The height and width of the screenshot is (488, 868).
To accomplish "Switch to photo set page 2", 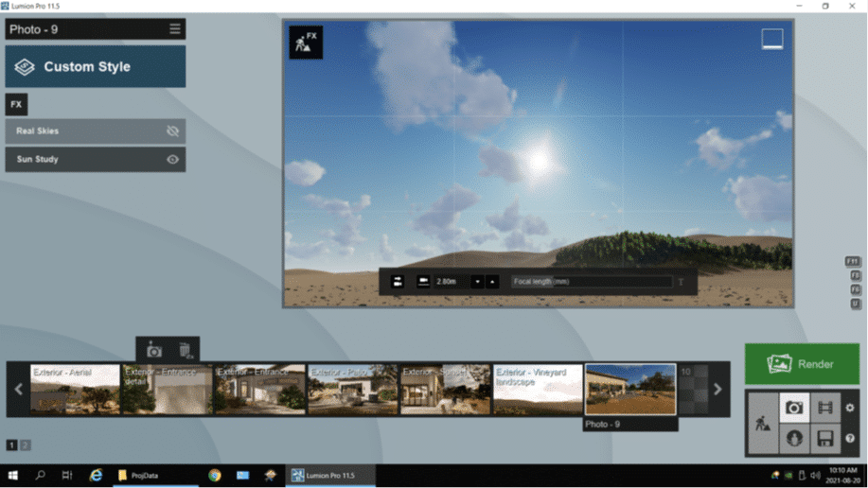I will coord(26,445).
